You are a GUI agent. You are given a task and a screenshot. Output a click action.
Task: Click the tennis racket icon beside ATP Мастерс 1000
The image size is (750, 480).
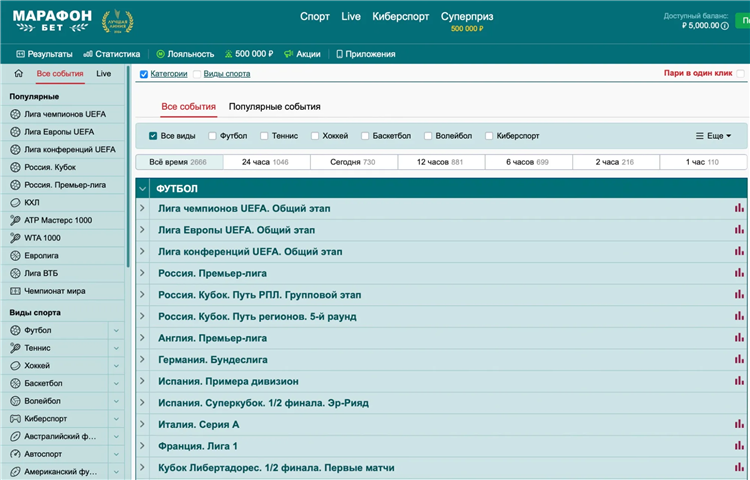(15, 220)
